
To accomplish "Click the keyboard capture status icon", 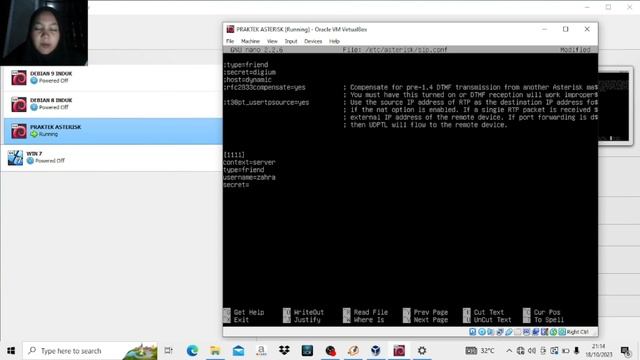I will (x=562, y=332).
